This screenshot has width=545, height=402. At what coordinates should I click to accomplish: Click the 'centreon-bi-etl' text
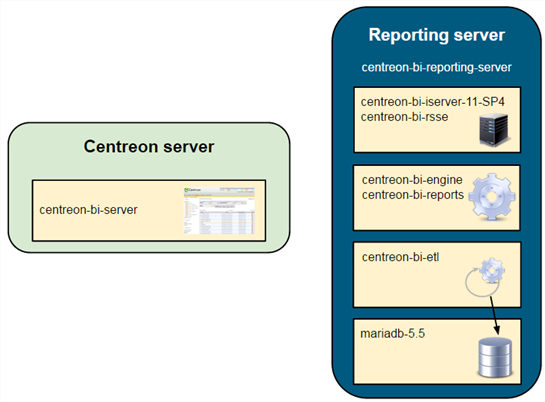click(400, 257)
